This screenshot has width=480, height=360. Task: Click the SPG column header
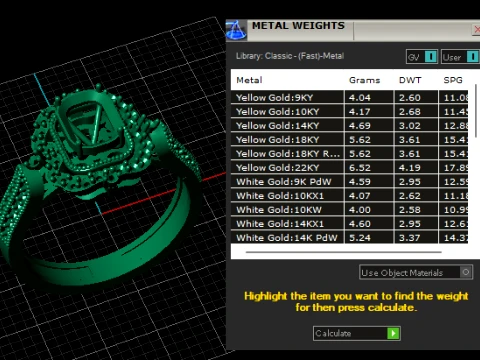click(453, 80)
